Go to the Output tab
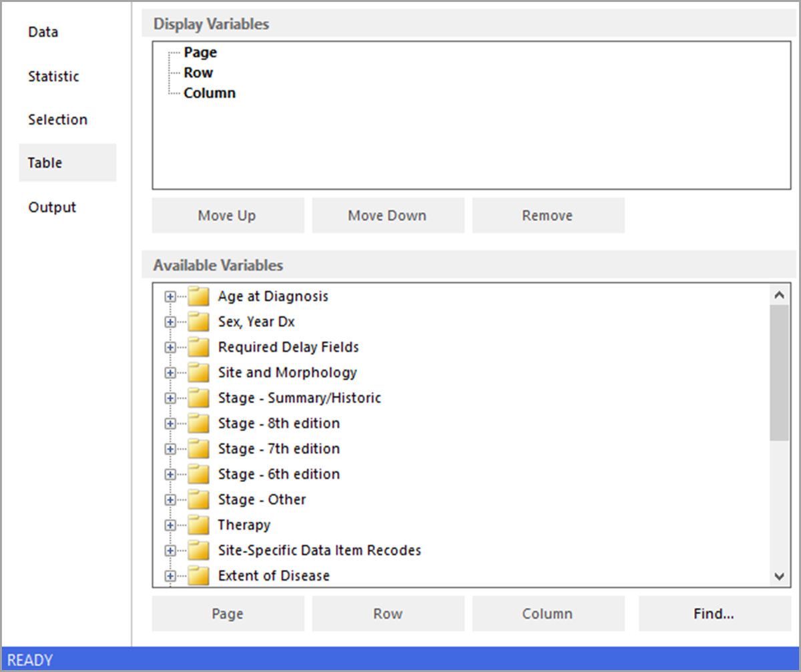Image resolution: width=801 pixels, height=672 pixels. (x=52, y=208)
